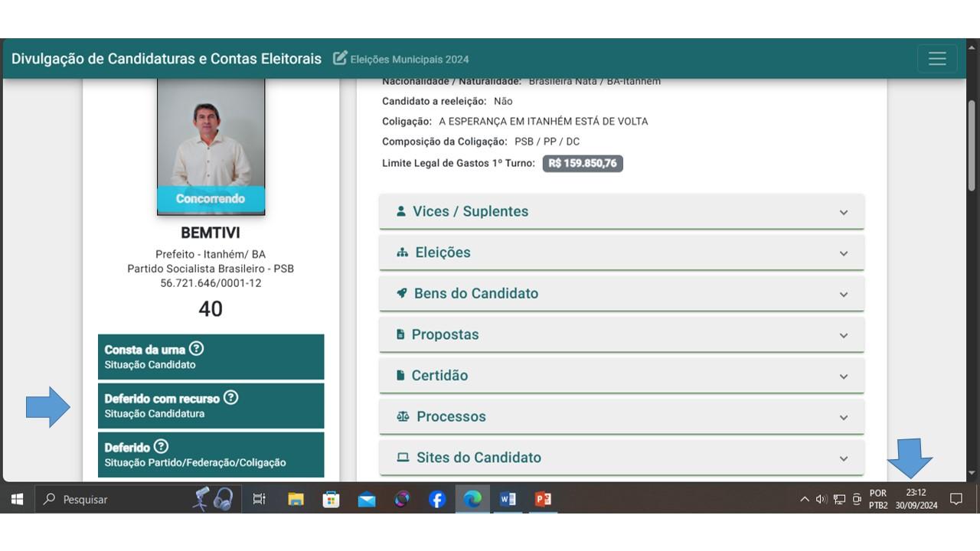Click the document icon next to Propostas
Screen dimensions: 980x551
(x=400, y=334)
